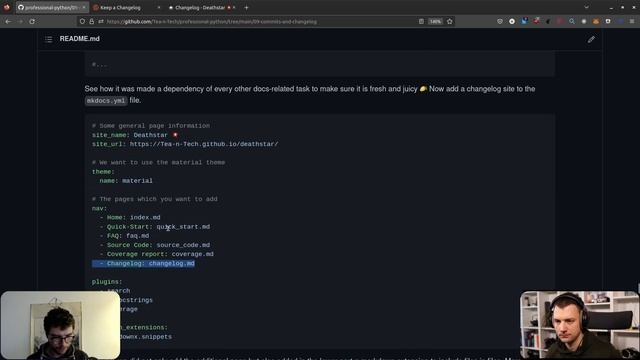Click the blue extension icon with the red badge

tap(524, 21)
